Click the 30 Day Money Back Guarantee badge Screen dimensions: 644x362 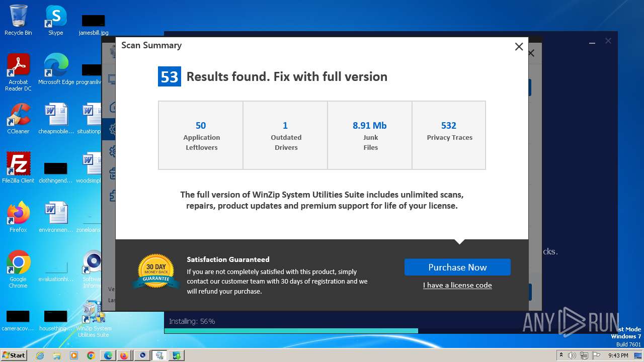click(156, 271)
